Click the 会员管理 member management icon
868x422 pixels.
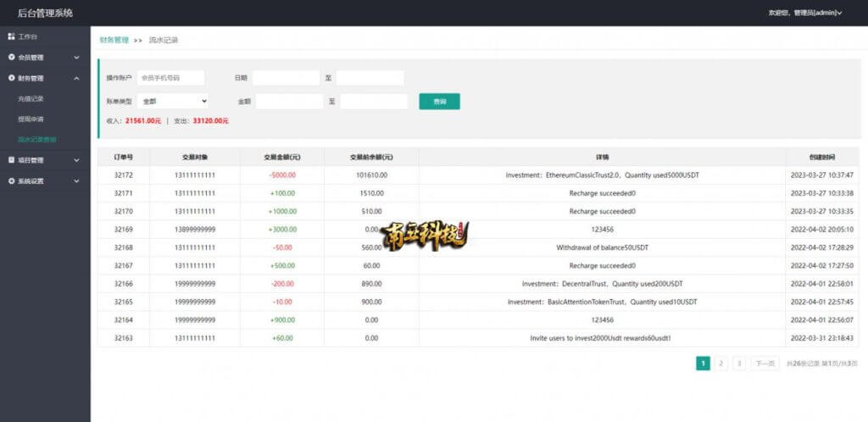coord(11,57)
